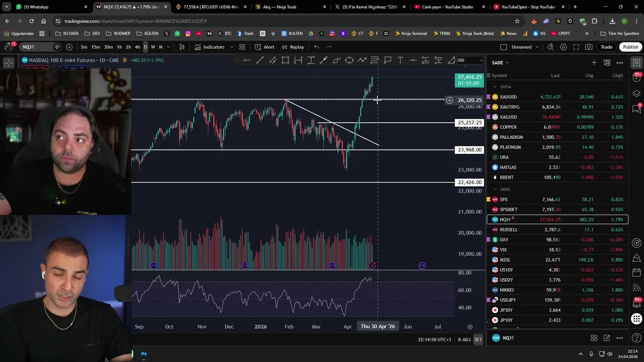
Task: Select the trend line drawing tool
Action: (x=260, y=60)
